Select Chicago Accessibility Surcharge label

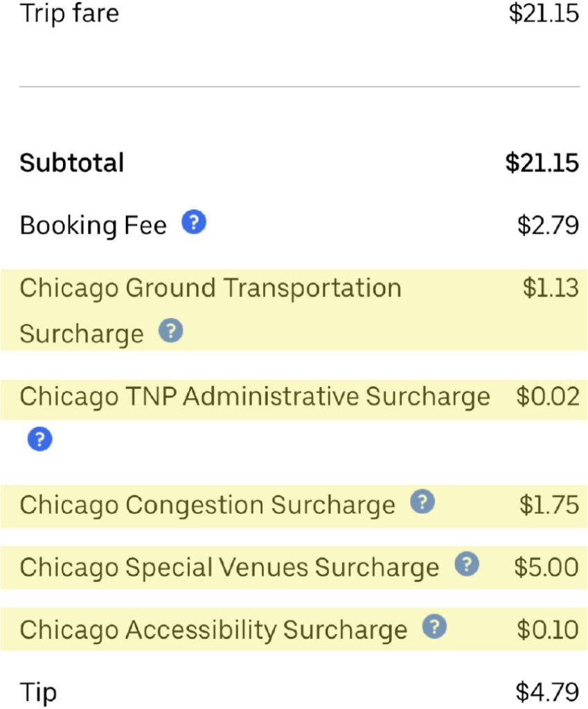pos(213,631)
